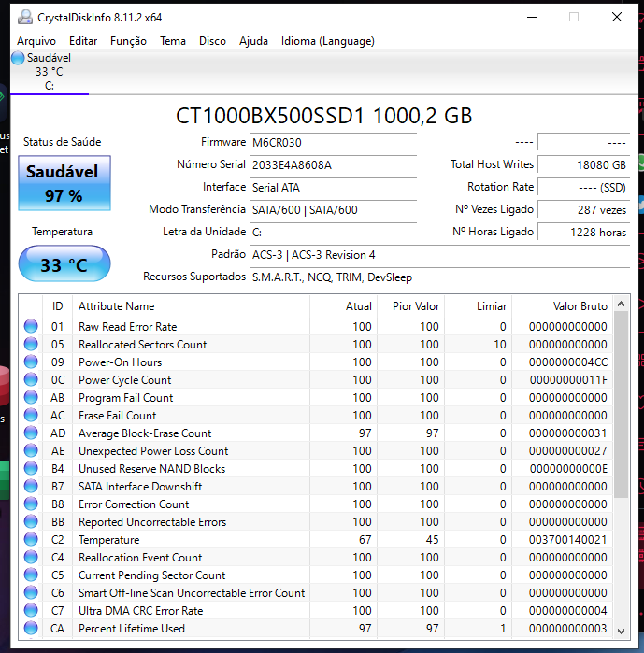Image resolution: width=644 pixels, height=653 pixels.
Task: Click the power-on hours value 1228 horas
Action: pos(583,232)
